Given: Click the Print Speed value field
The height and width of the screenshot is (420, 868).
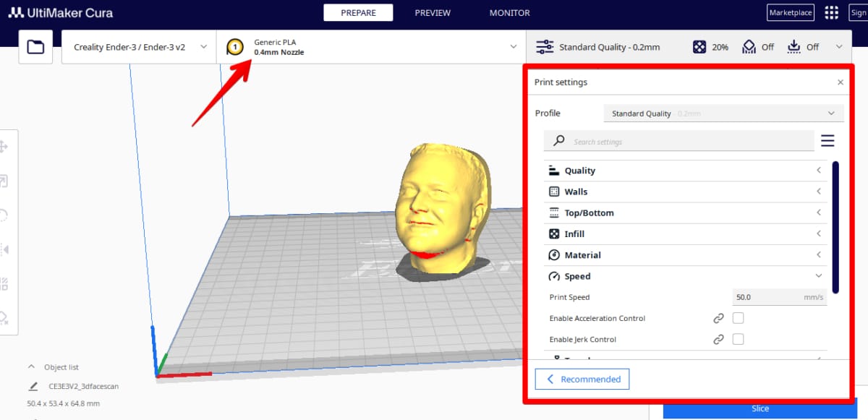Looking at the screenshot, I should [x=780, y=297].
